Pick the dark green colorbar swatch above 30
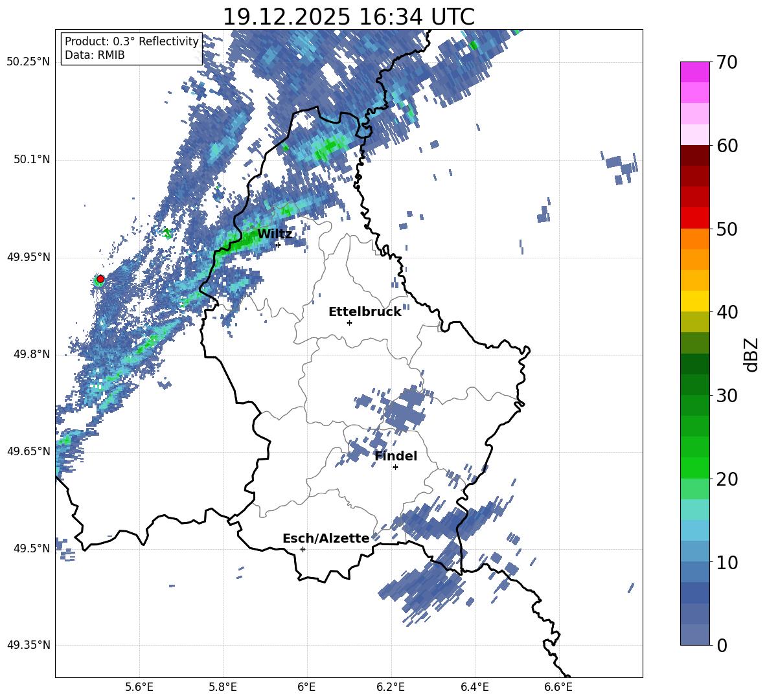The width and height of the screenshot is (767, 700). 694,385
